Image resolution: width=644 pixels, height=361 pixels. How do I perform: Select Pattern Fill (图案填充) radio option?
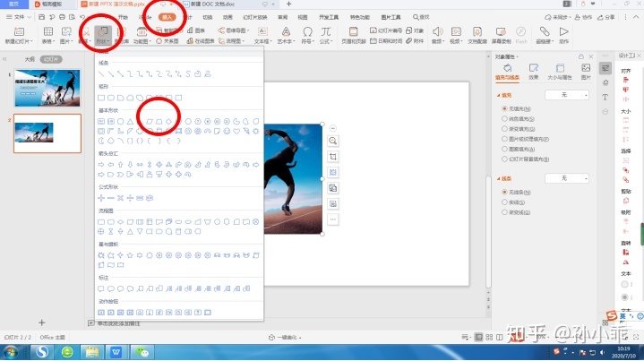tap(504, 149)
